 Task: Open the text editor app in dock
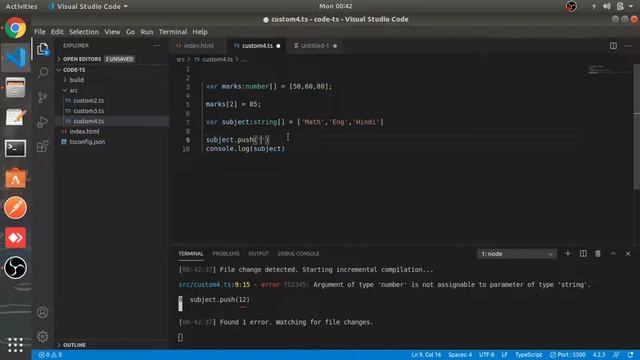pos(16,118)
